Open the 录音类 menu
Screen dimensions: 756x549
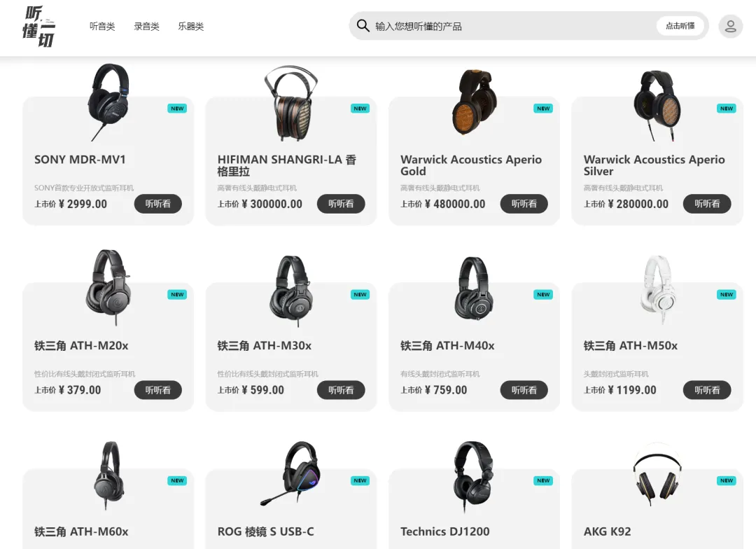(146, 27)
